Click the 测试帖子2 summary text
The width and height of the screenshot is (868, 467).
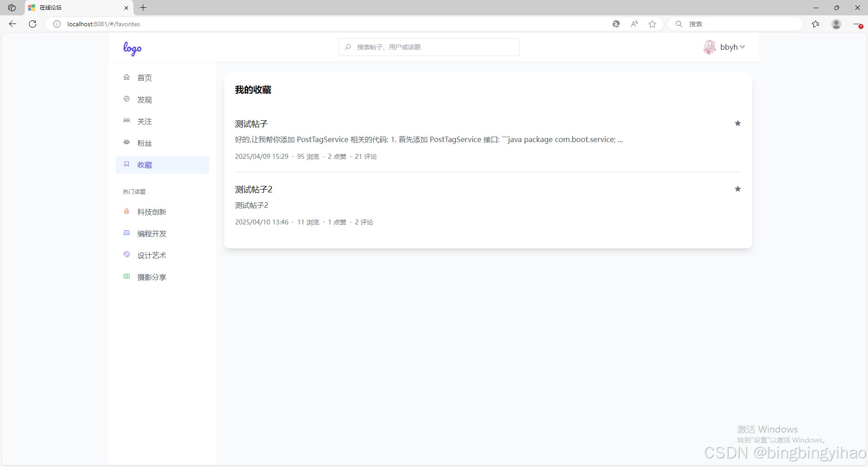251,205
